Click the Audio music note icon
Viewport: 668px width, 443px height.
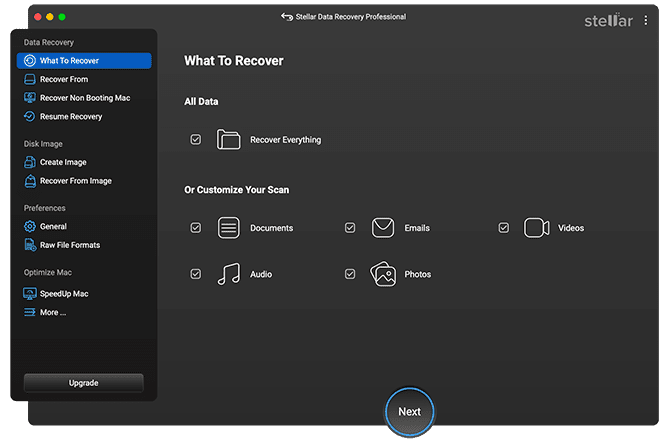229,274
